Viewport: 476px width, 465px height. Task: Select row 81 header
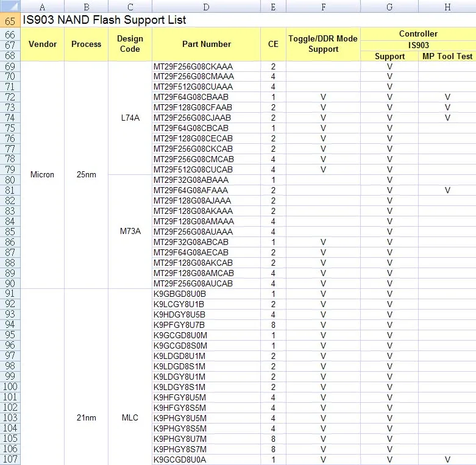10,190
